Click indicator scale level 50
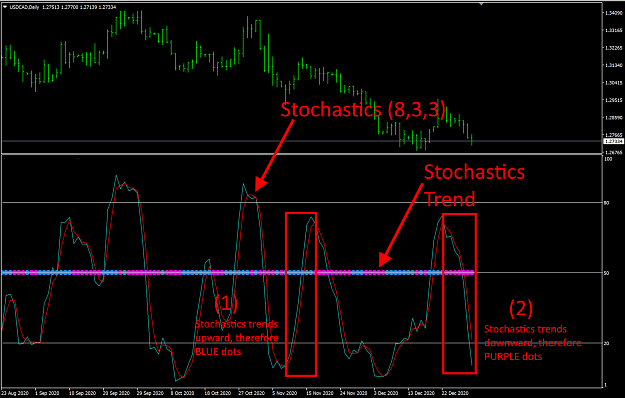This screenshot has width=625, height=398. [x=607, y=273]
